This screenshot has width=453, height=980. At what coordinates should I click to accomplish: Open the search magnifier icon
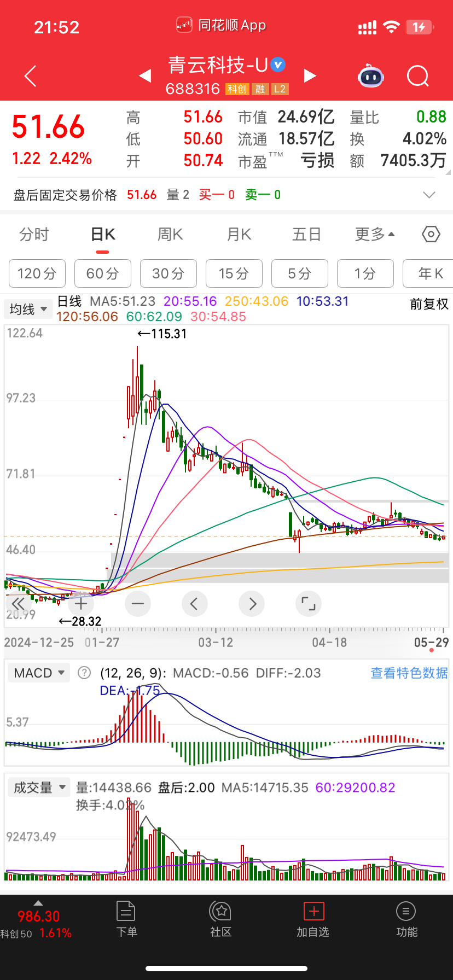418,77
